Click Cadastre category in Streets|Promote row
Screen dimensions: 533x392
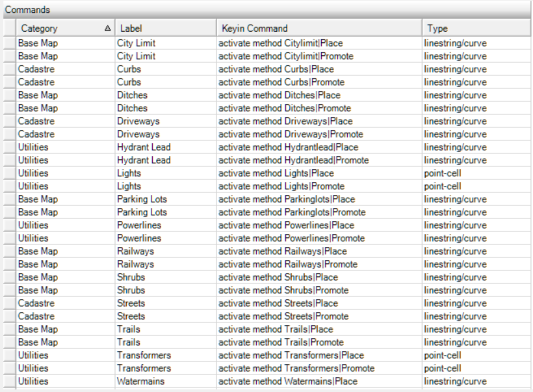[36, 316]
